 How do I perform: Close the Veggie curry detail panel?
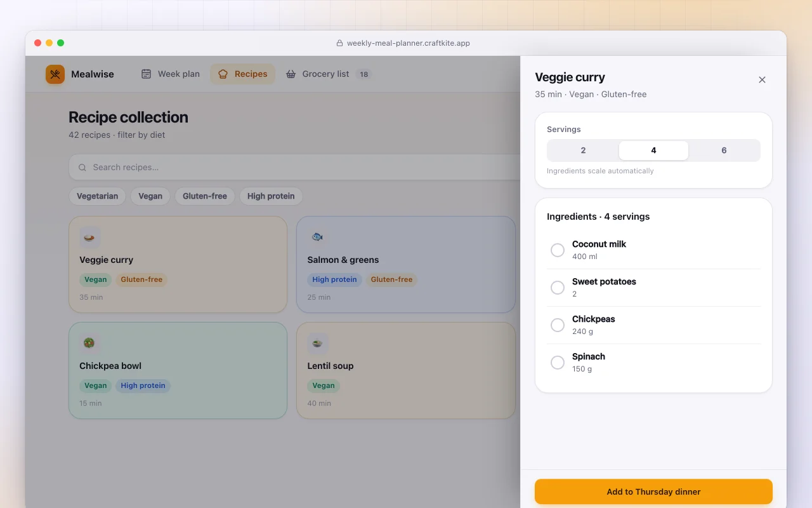(x=762, y=79)
